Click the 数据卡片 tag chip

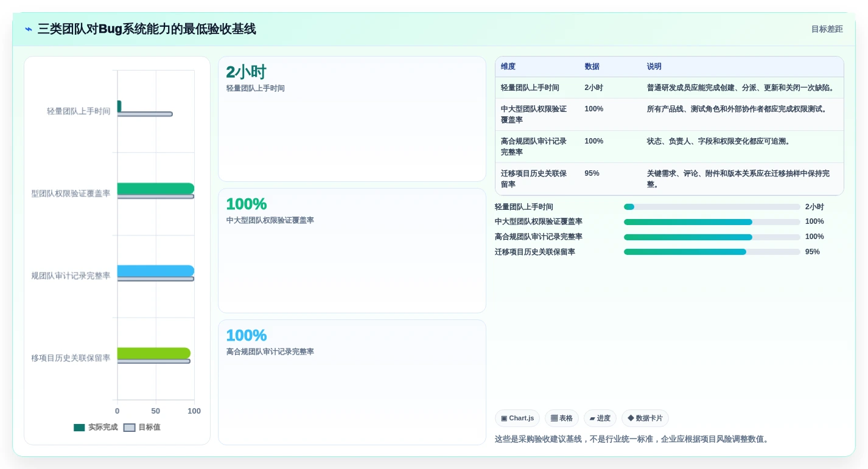pyautogui.click(x=645, y=419)
